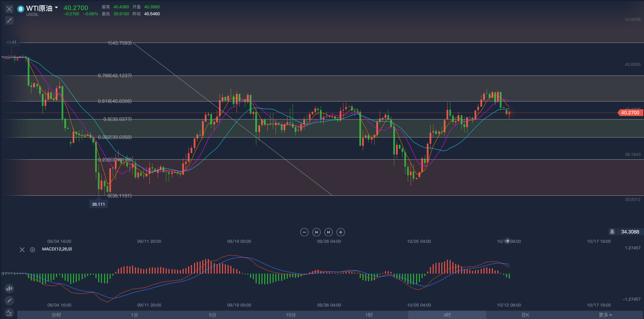Switch to the 分时 timeframe tab

(56, 315)
